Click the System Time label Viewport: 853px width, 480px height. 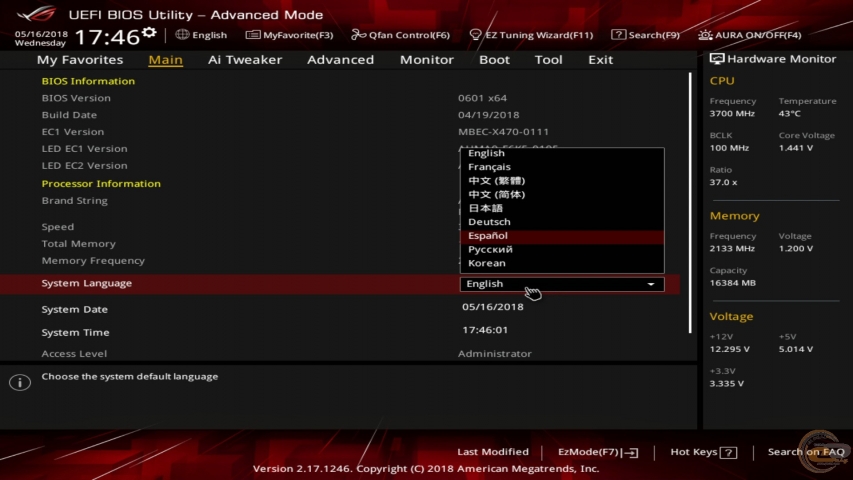[75, 332]
